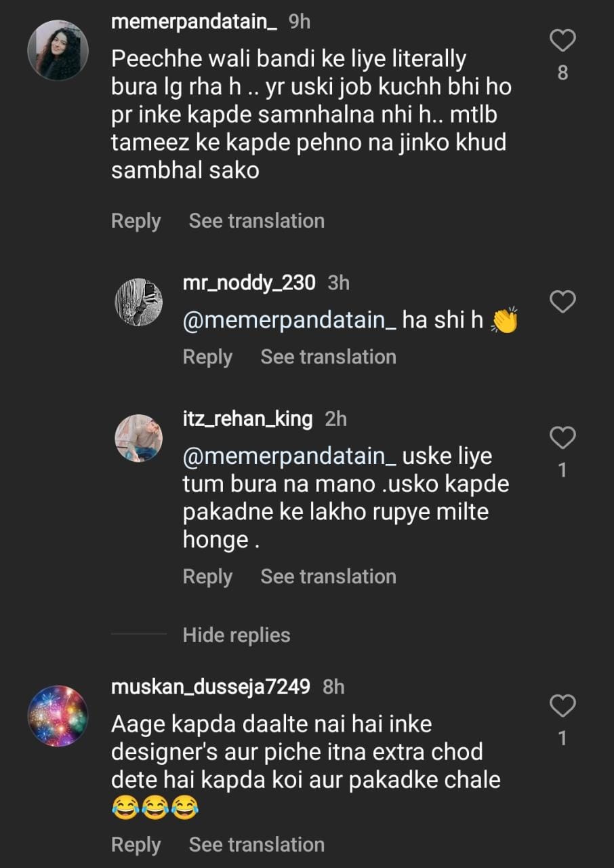614x868 pixels.
Task: View itz_rehan_king's profile photo
Action: tap(138, 438)
